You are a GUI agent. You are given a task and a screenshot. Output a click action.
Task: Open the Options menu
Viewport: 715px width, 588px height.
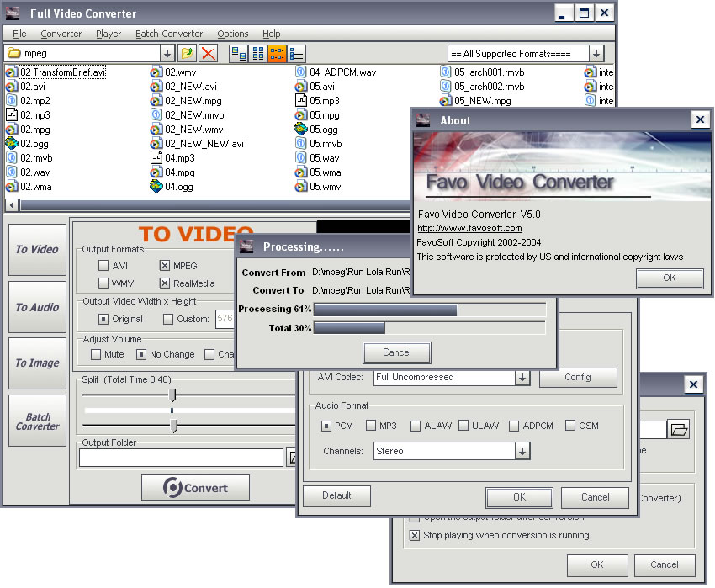[x=232, y=34]
